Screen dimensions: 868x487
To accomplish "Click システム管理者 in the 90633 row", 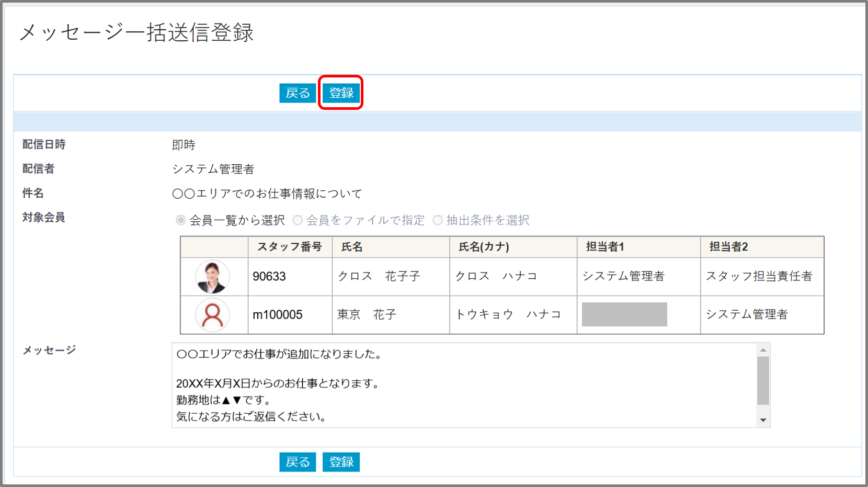I will click(x=623, y=276).
